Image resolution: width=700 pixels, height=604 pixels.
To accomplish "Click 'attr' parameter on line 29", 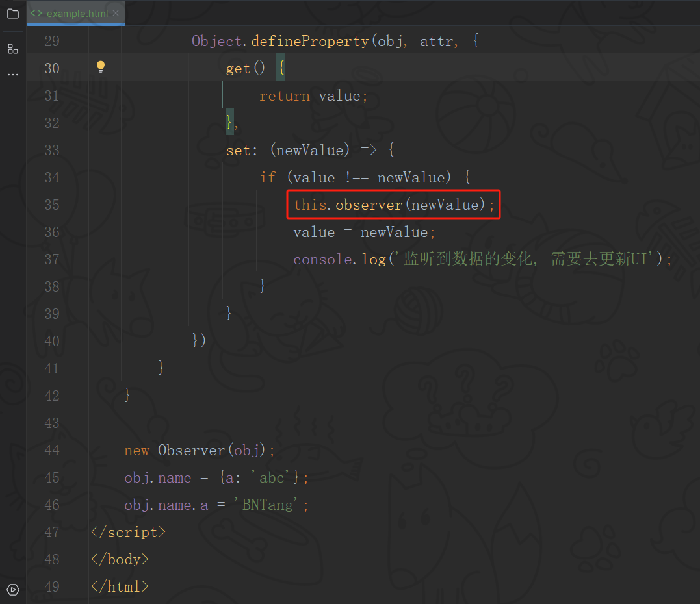I will [436, 42].
